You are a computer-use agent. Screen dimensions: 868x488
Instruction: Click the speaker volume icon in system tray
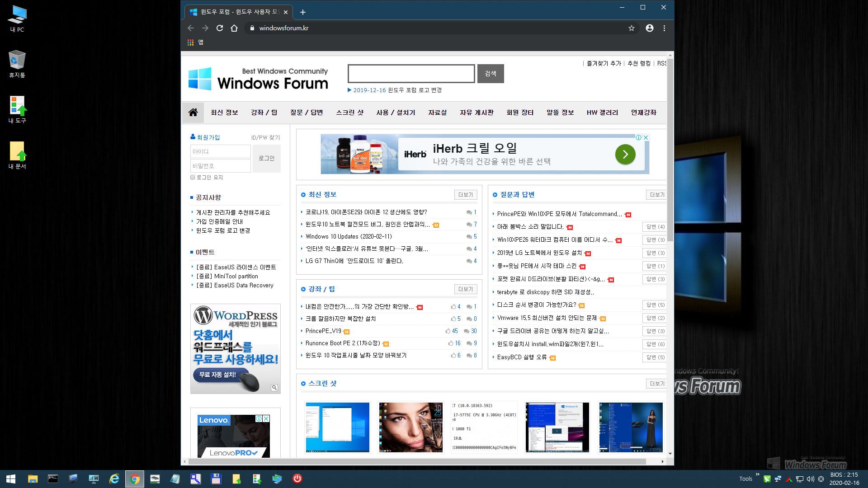pos(810,479)
